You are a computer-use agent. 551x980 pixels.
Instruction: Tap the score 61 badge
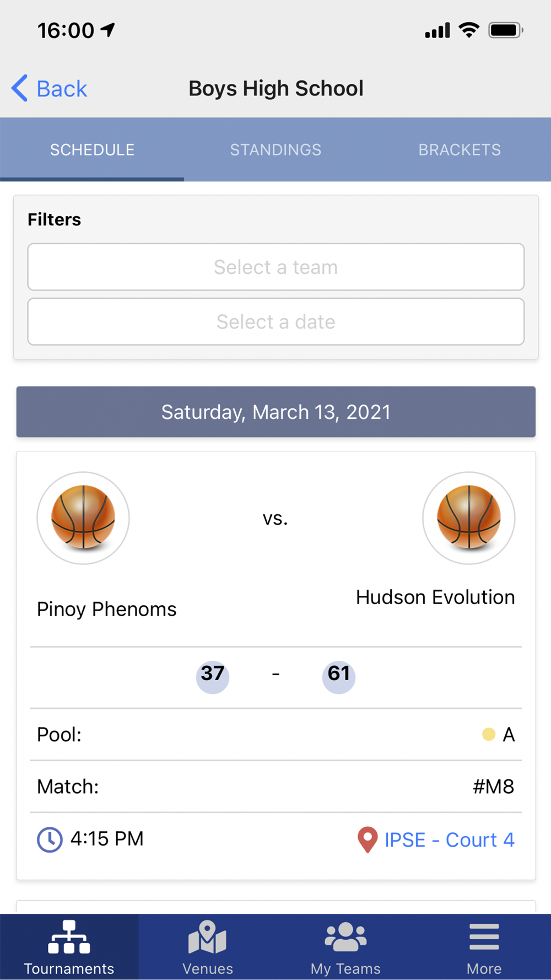tap(339, 676)
